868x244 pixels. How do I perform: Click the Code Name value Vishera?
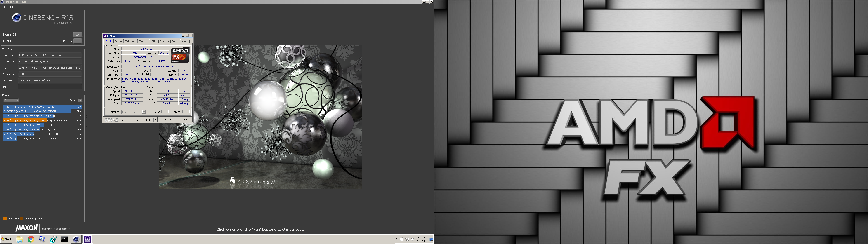133,53
